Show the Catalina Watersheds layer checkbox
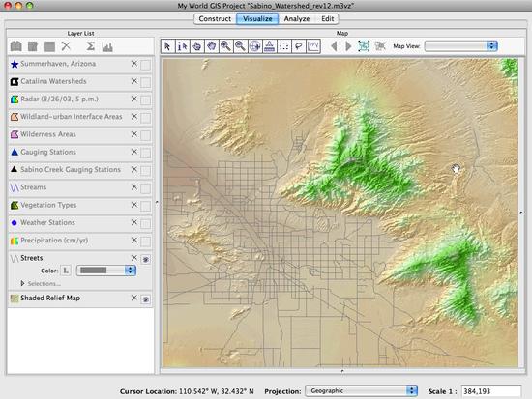The image size is (532, 399). (x=145, y=82)
